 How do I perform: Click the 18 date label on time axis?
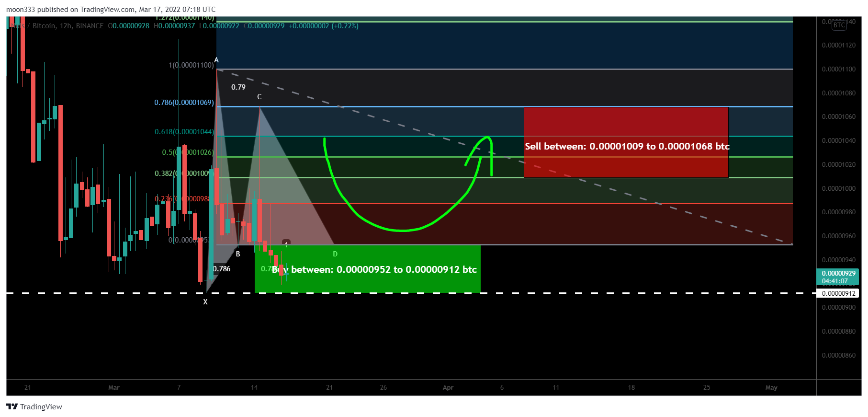[631, 387]
